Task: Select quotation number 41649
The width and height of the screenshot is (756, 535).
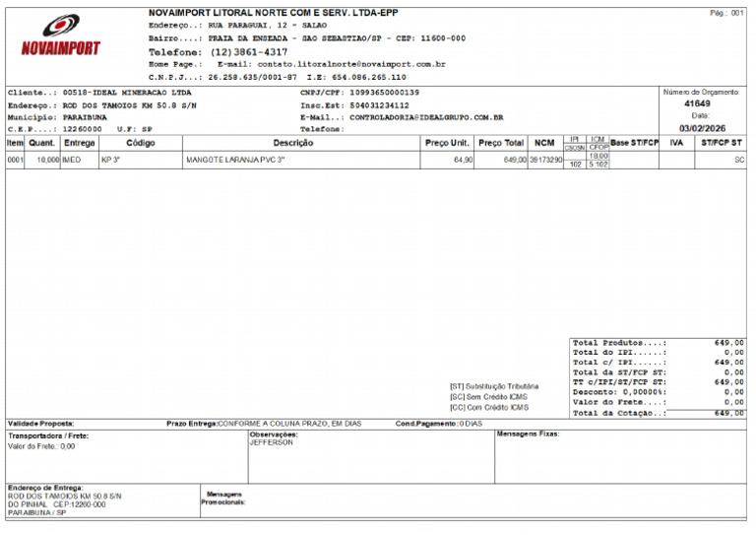Action: click(697, 103)
